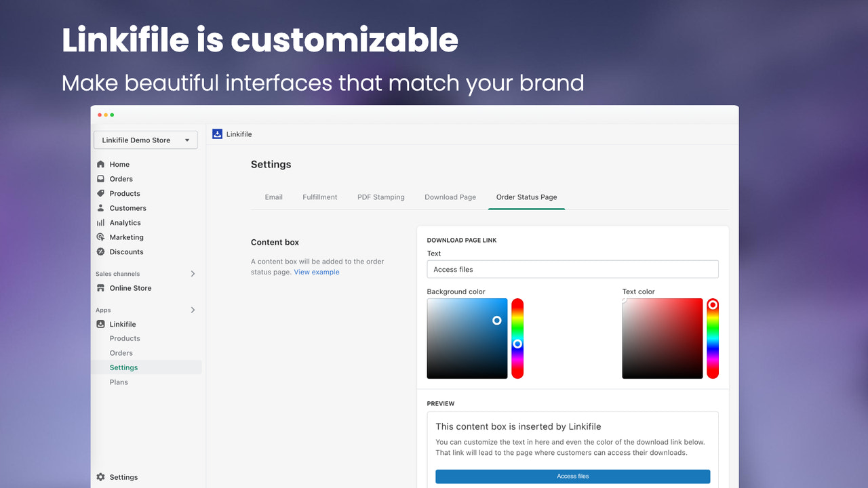Click the Customers person icon
Screen dimensions: 868x488
click(101, 208)
